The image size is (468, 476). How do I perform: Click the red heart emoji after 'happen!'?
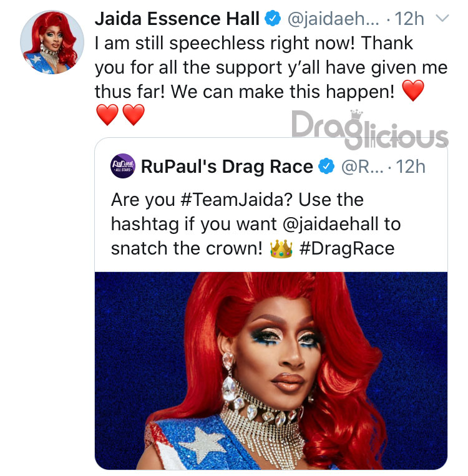[412, 90]
